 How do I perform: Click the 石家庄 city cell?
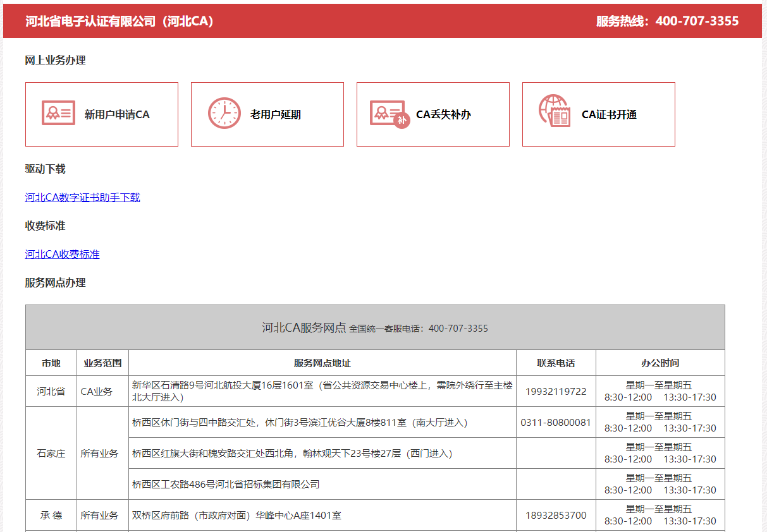[x=51, y=453]
